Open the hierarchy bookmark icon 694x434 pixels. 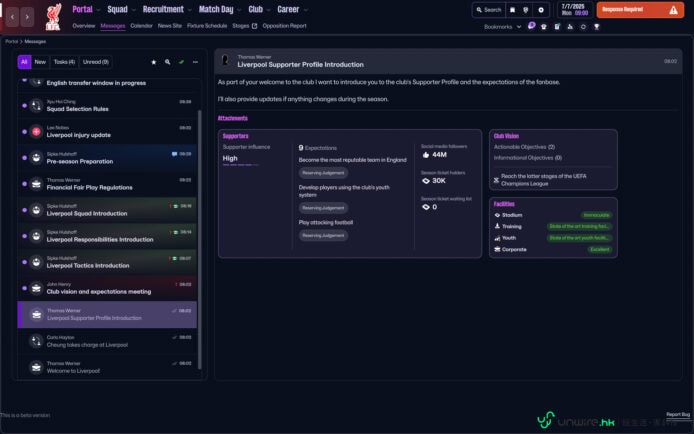tap(570, 27)
